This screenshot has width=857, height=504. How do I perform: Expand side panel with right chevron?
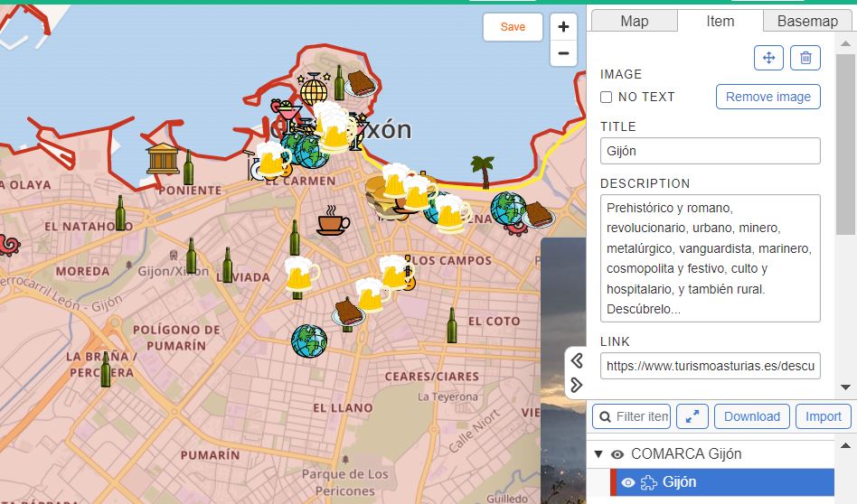(577, 386)
